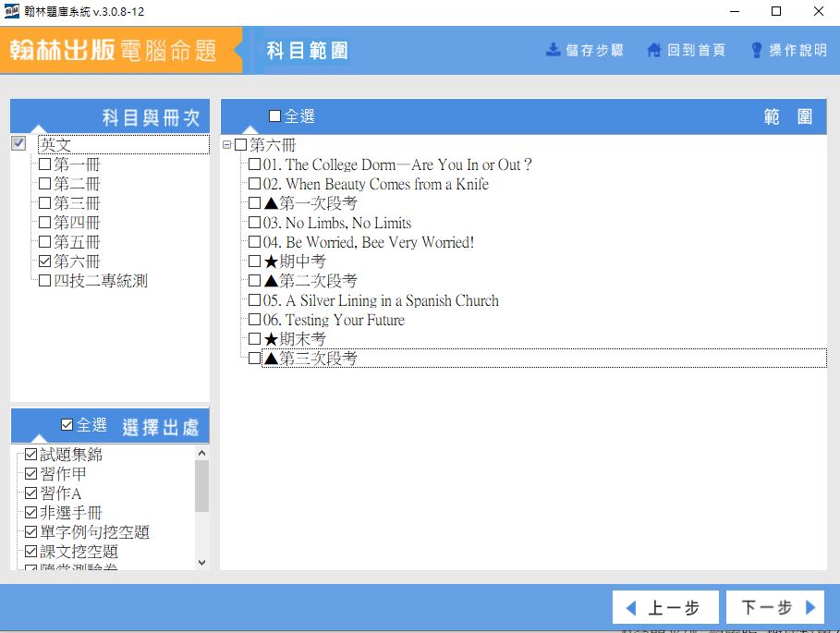
Task: Click the left arrow on 上一步
Action: click(631, 608)
